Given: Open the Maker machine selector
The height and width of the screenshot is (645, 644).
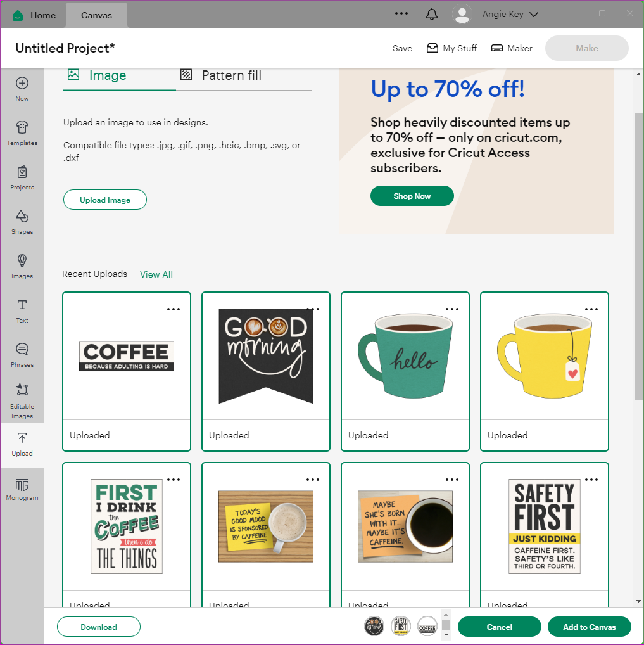Looking at the screenshot, I should 512,48.
